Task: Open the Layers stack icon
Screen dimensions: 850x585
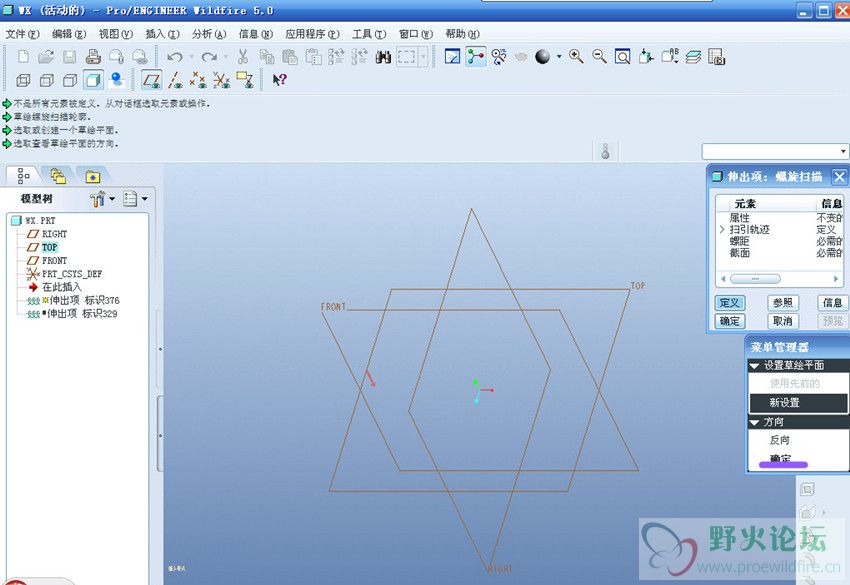Action: pos(693,56)
